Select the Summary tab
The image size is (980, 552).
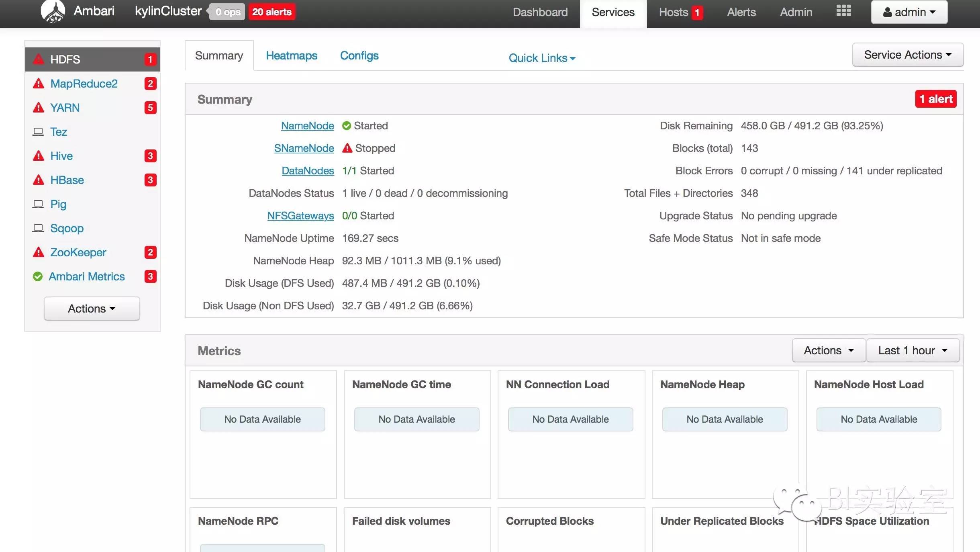pos(219,55)
